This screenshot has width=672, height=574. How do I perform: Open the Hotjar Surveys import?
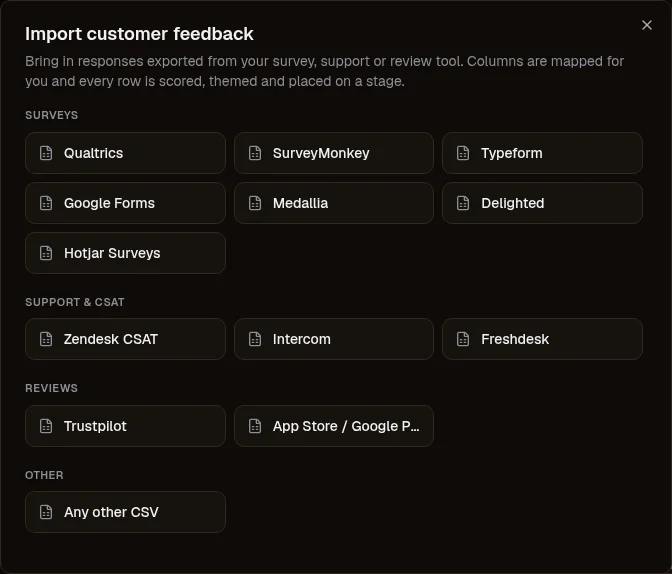pos(125,253)
